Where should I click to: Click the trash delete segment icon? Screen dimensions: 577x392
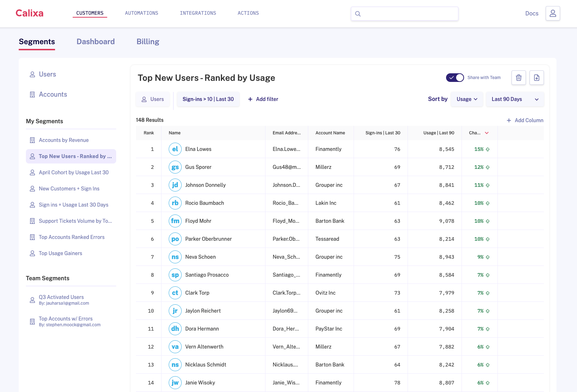518,78
